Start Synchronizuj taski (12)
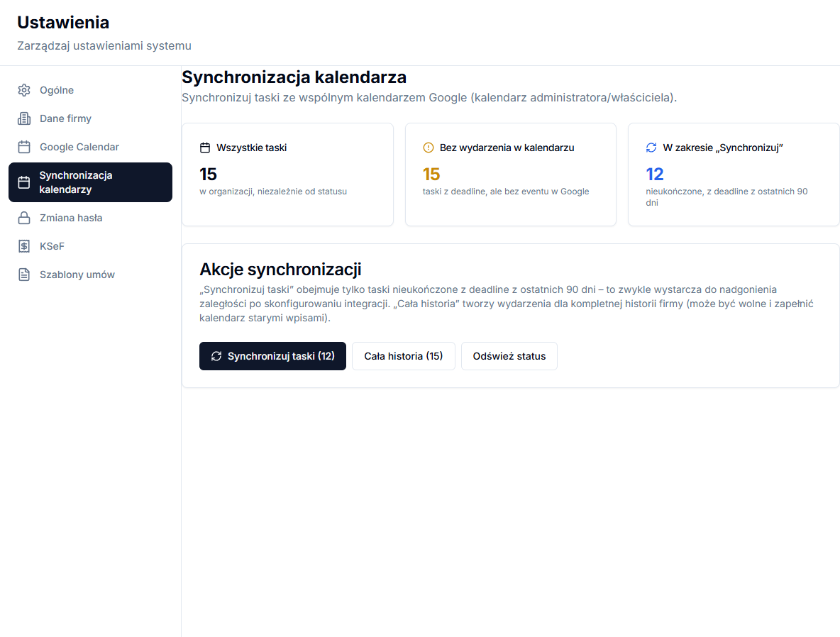 (x=272, y=356)
